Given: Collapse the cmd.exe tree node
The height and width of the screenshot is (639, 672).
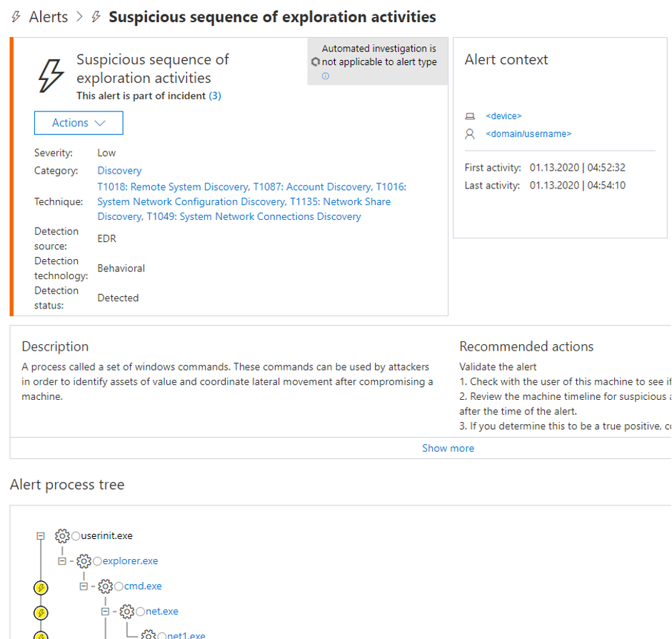Looking at the screenshot, I should (x=83, y=586).
